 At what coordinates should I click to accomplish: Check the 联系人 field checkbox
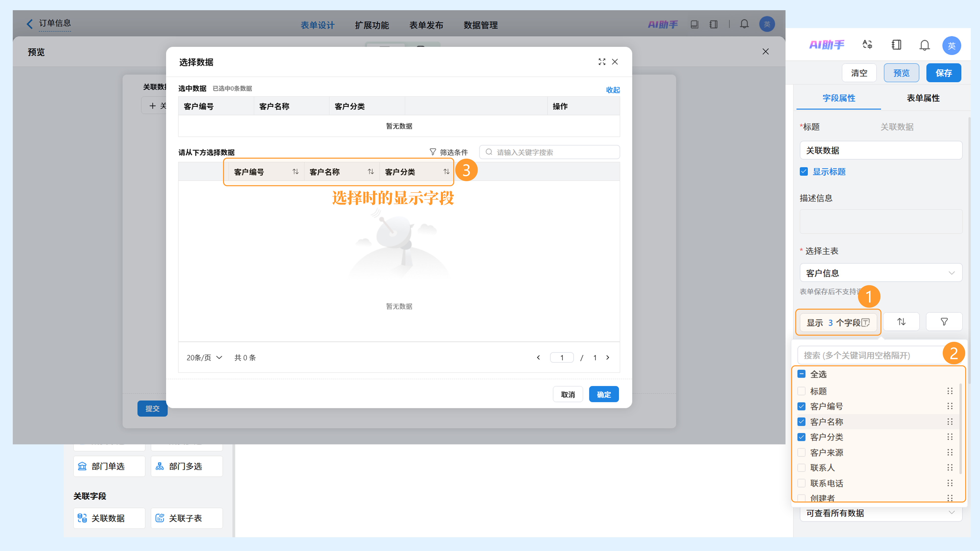(x=801, y=468)
